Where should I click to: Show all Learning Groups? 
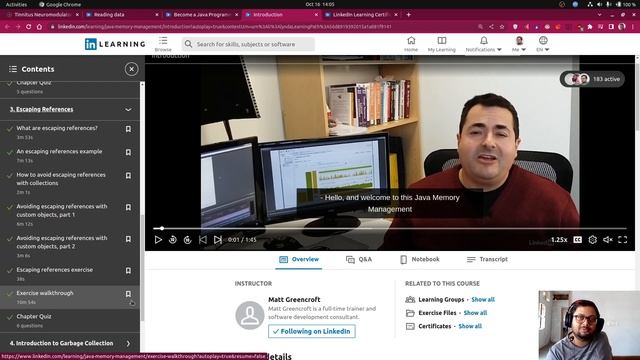tap(483, 300)
